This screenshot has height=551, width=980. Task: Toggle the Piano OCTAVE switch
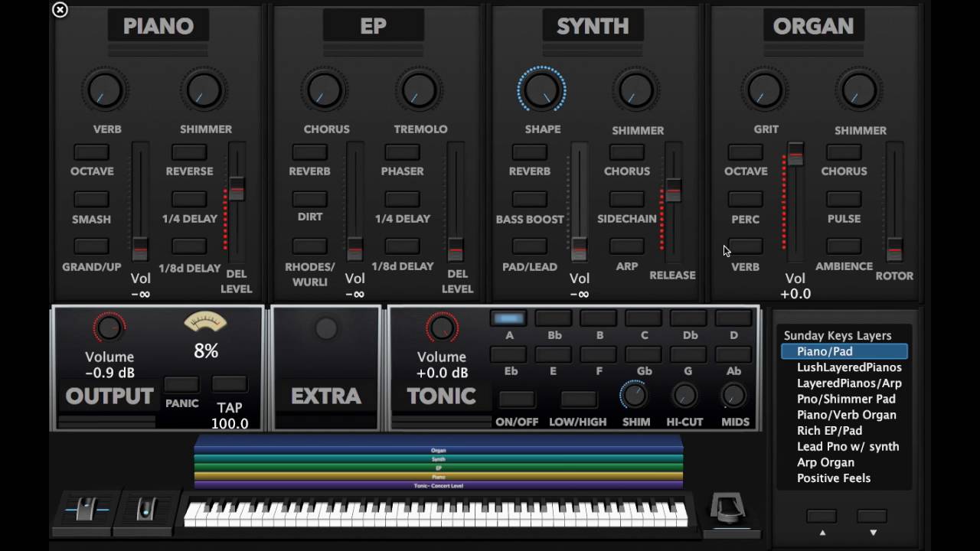click(x=91, y=152)
